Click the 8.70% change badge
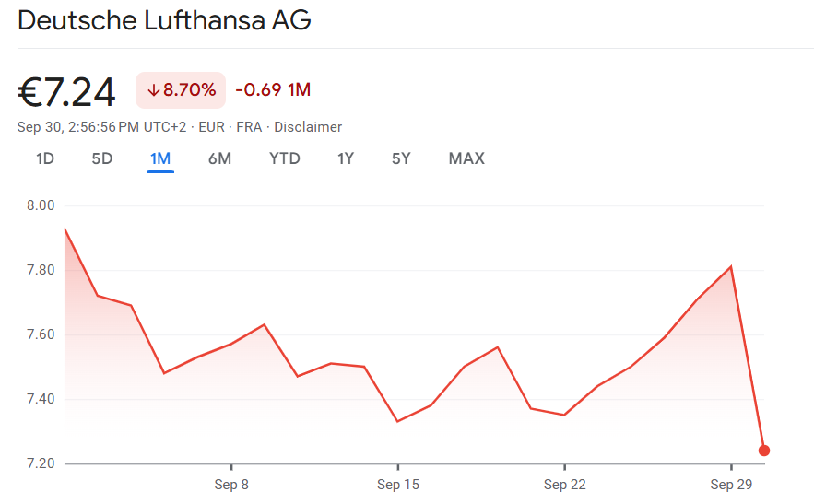This screenshot has width=814, height=504. [181, 90]
